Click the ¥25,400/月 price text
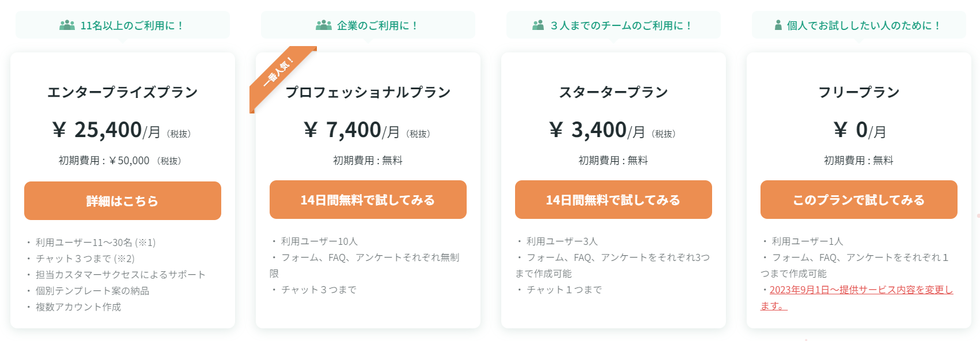The image size is (980, 341). 107,130
